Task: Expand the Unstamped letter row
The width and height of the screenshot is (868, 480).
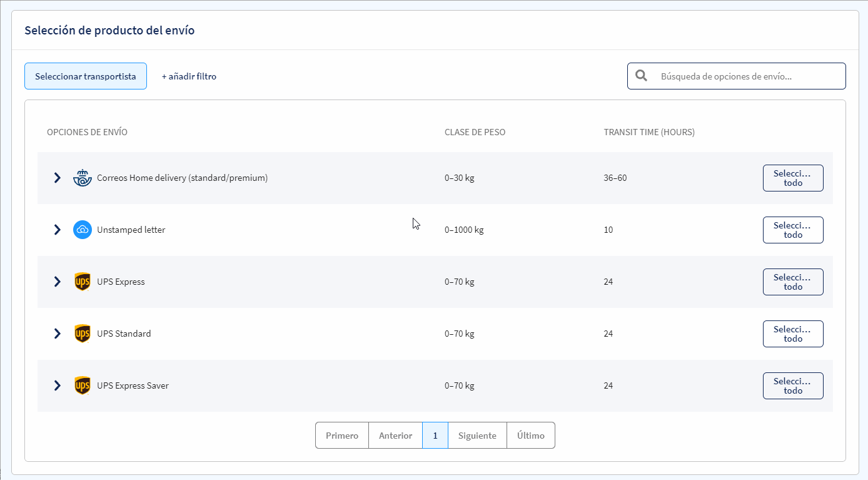Action: [x=57, y=230]
